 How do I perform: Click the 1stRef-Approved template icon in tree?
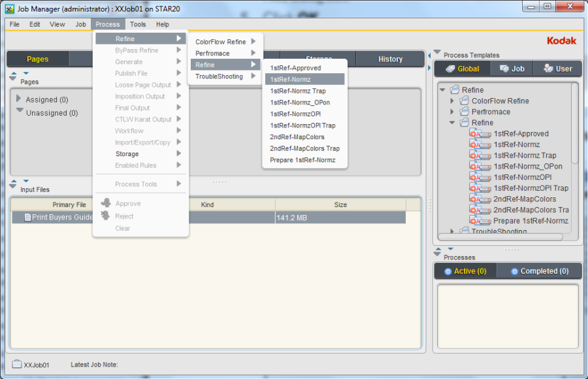[480, 134]
